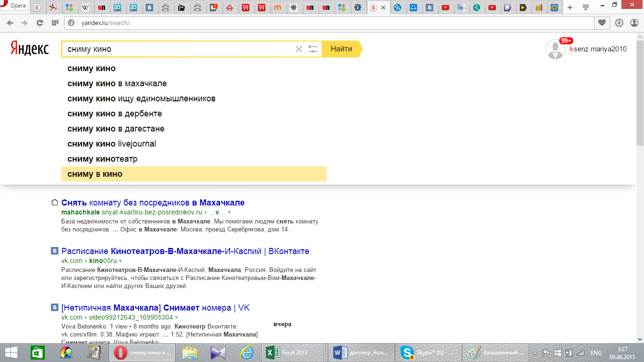Image resolution: width=644 pixels, height=362 pixels.
Task: Switch to the blue smiley face tab
Action: click(413, 8)
